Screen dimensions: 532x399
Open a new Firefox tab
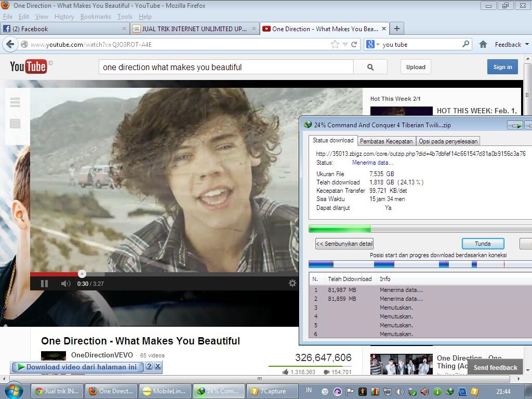396,29
